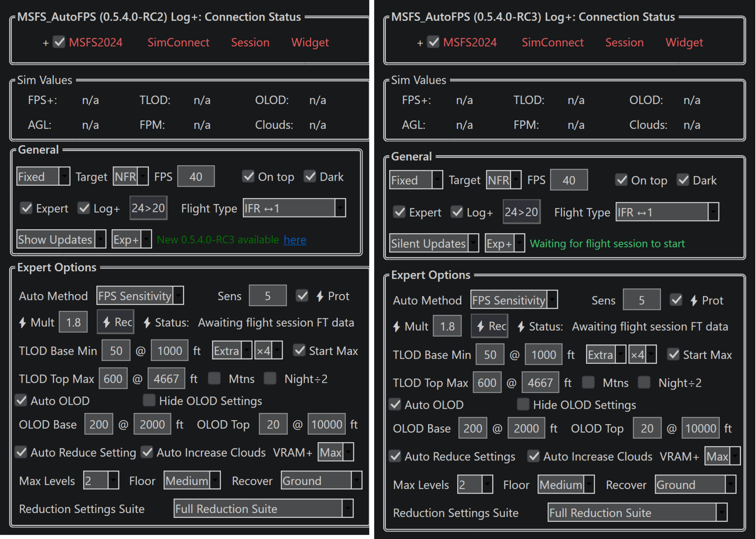Screen dimensions: 756x539
Task: Click the lightning bolt beside Prot in RC2 window
Action: click(x=320, y=296)
